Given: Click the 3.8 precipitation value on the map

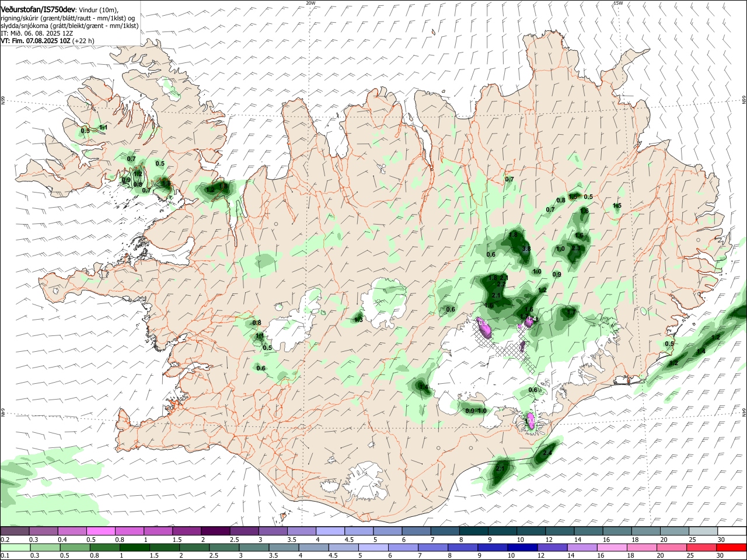Looking at the screenshot, I should (x=526, y=249).
